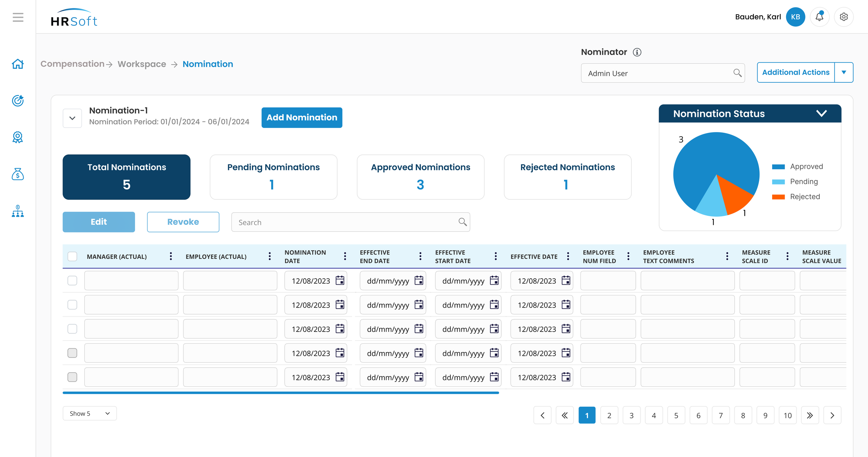Select the Pending Nominations card

point(273,177)
